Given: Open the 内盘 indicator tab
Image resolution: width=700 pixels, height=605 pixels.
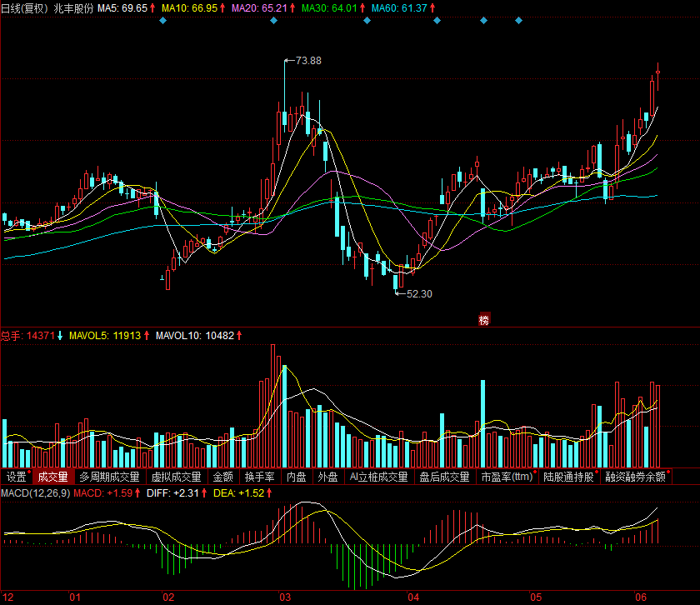Looking at the screenshot, I should coord(297,477).
